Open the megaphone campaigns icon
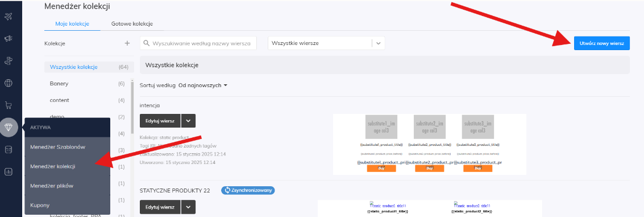This screenshot has height=217, width=644. pos(8,39)
